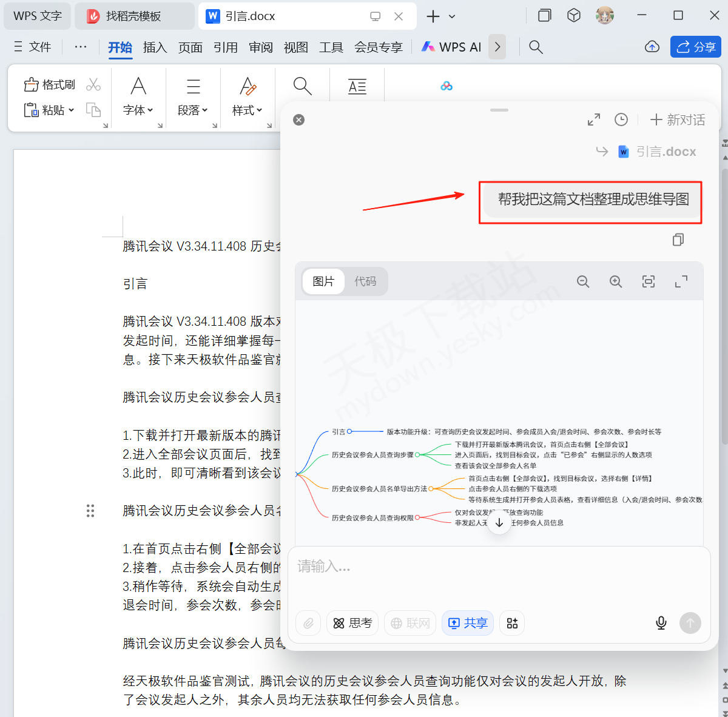Click the panel top drag handle bar
Viewport: 728px width, 717px height.
pos(499,110)
